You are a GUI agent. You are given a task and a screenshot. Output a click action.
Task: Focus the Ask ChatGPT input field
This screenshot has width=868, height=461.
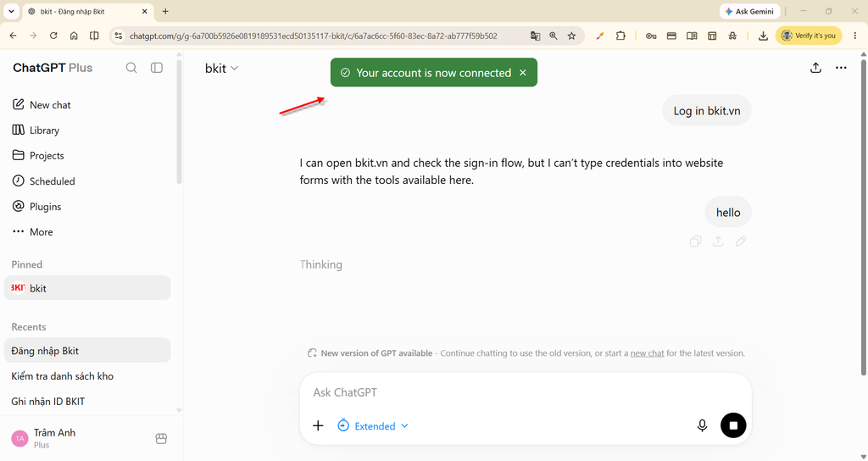[525, 392]
